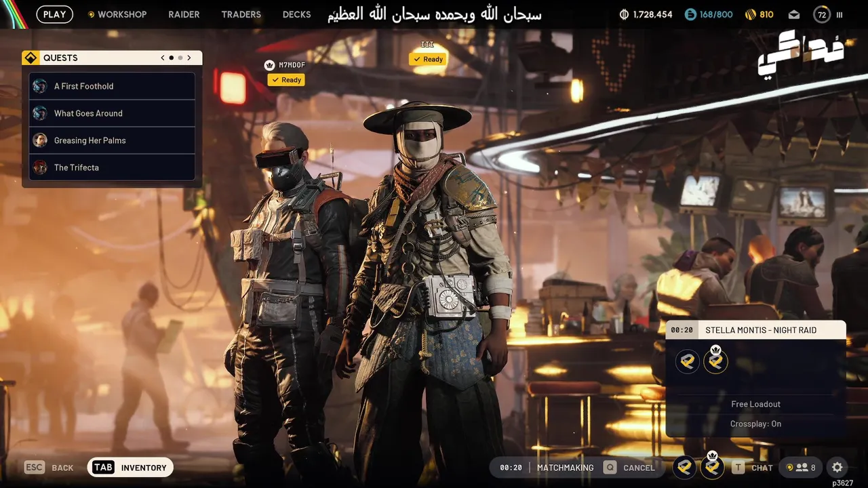Click the crown leader icon next to M7MDOF
The height and width of the screenshot is (488, 868).
click(x=270, y=65)
